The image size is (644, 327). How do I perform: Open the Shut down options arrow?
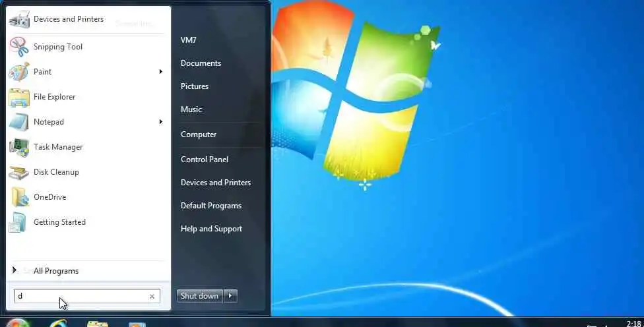230,296
